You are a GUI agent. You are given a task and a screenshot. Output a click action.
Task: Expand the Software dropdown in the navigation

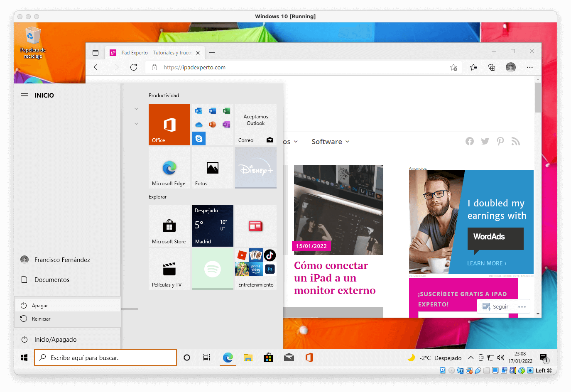330,142
